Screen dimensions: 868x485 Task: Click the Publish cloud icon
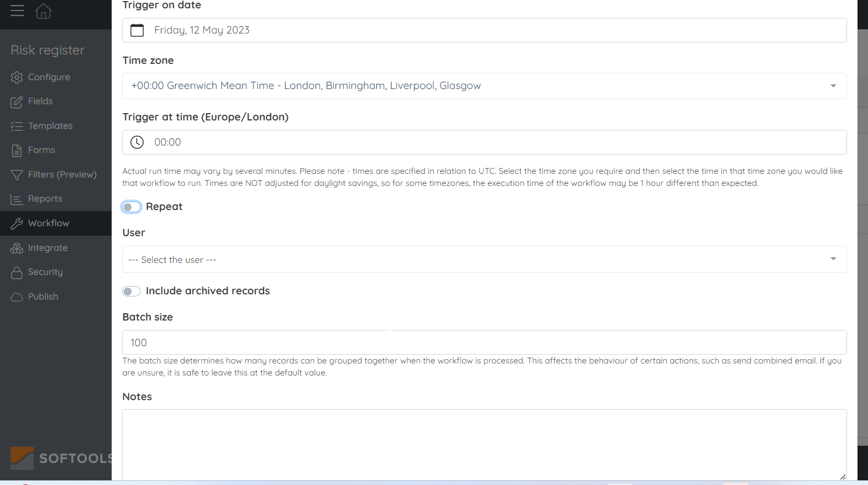click(x=17, y=297)
